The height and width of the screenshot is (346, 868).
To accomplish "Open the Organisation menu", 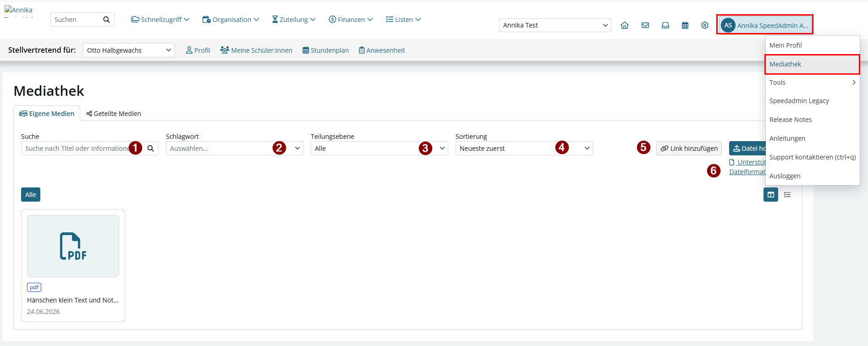I will point(231,20).
